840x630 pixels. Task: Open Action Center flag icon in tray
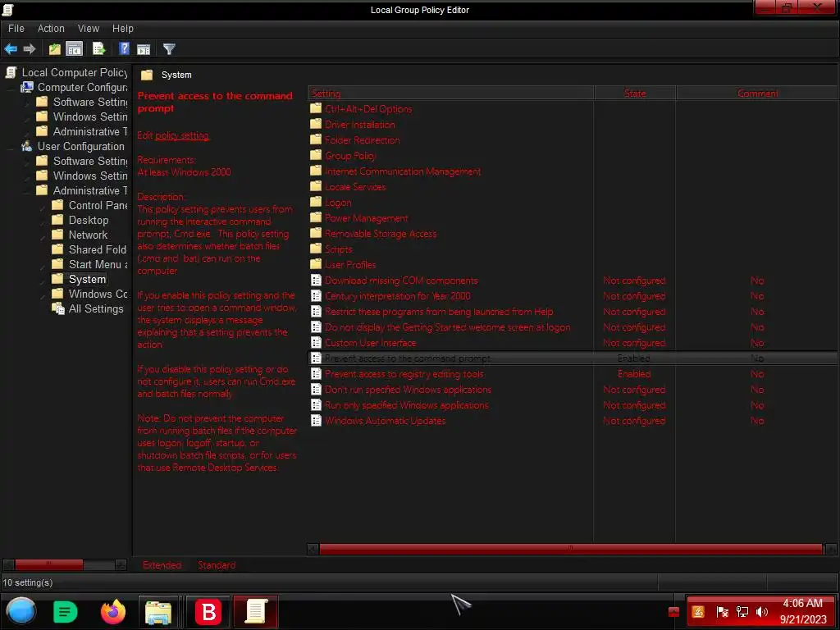(x=723, y=612)
